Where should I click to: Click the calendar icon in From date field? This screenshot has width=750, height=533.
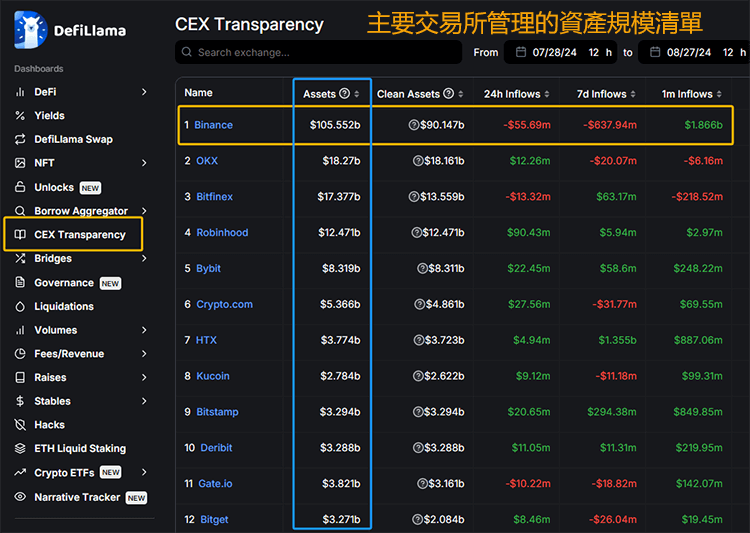[x=520, y=52]
